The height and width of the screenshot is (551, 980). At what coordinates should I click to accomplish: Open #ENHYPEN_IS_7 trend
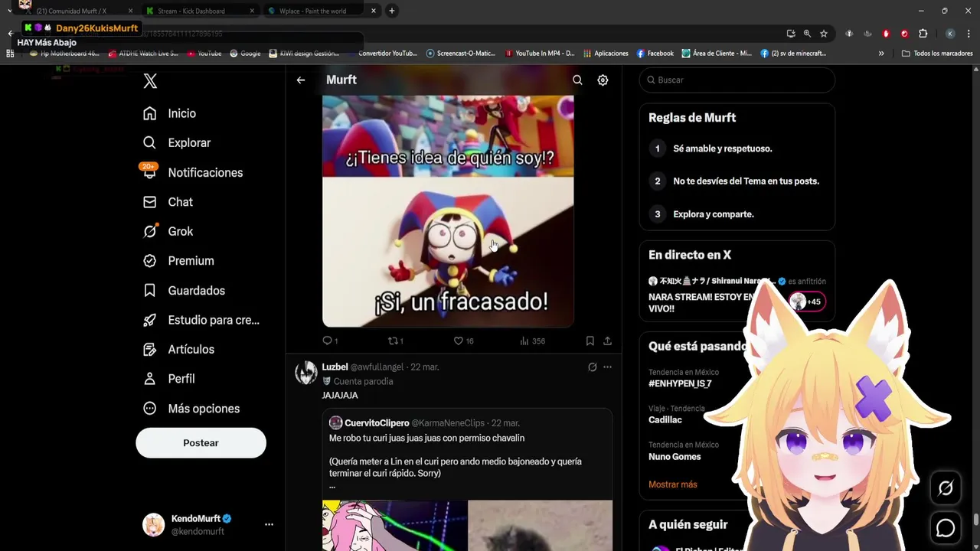[x=680, y=383]
